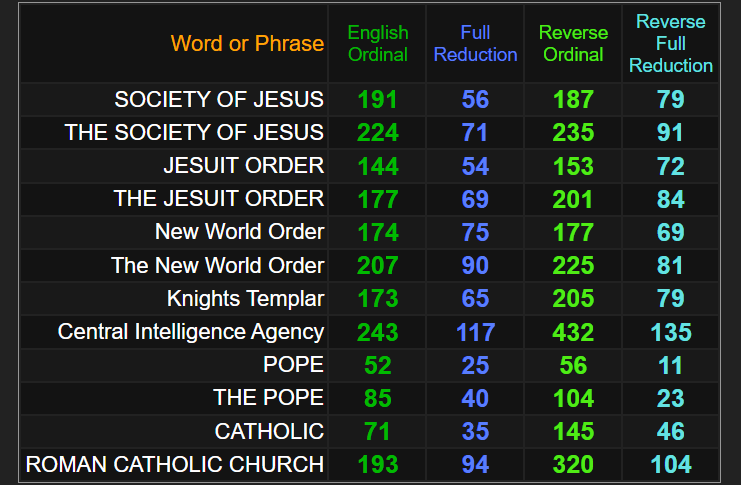Screen dimensions: 741x485
Task: Open the Central Intelligence Agency phrase
Action: coord(191,332)
